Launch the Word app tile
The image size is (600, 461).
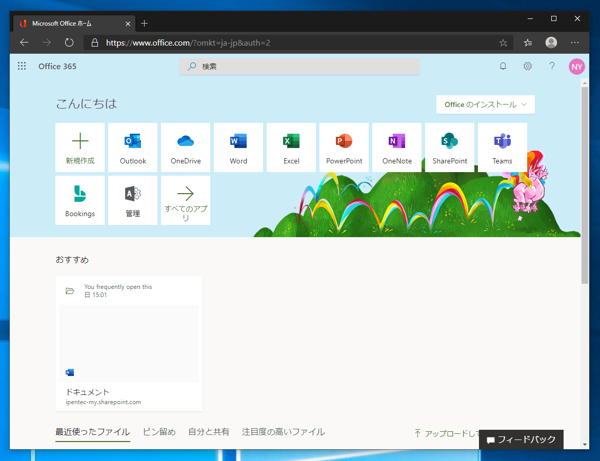coord(238,147)
